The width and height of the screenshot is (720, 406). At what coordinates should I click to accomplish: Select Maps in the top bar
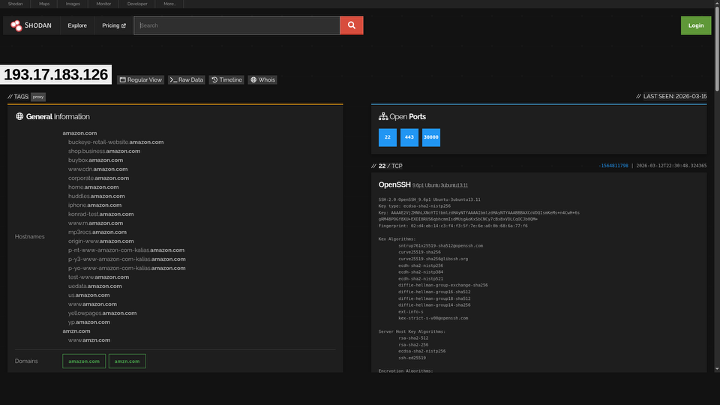tap(45, 4)
